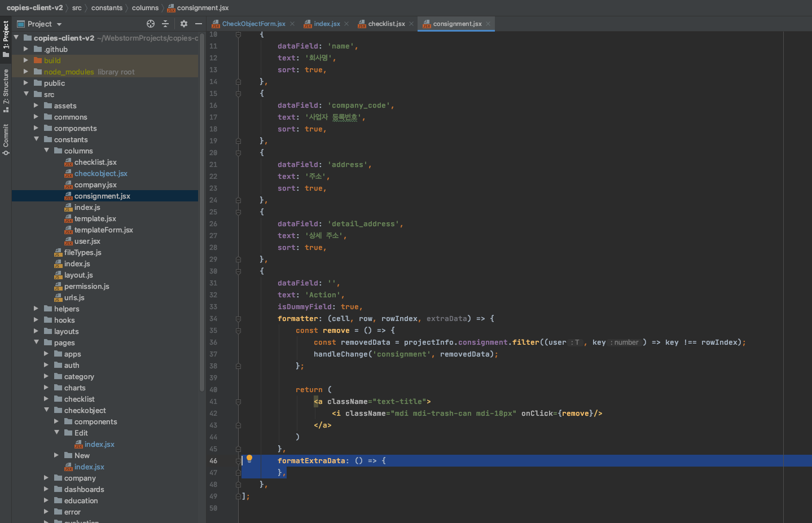The image size is (812, 523).
Task: Collapse the columns folder
Action: 46,151
